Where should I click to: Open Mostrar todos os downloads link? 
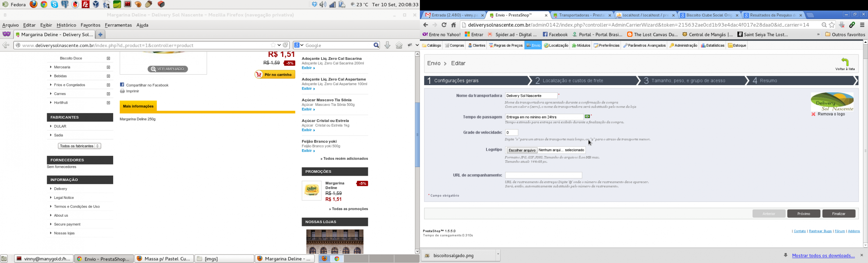pyautogui.click(x=823, y=255)
